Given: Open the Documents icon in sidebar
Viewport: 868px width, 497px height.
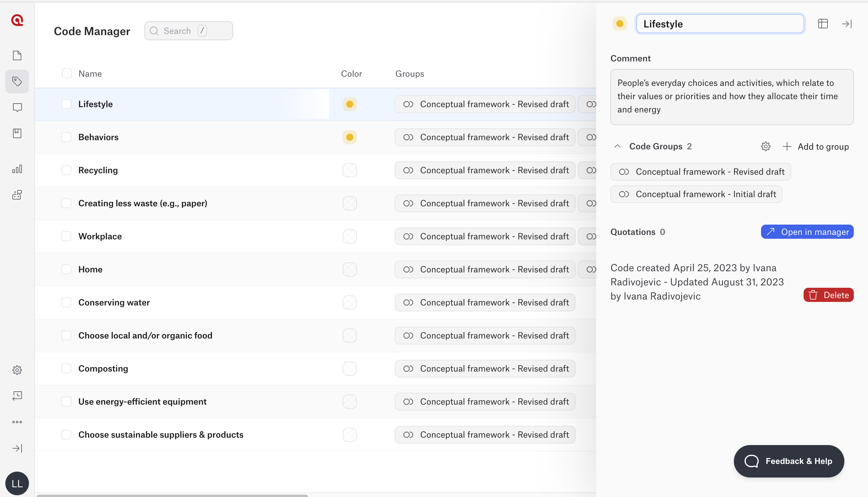Looking at the screenshot, I should tap(17, 55).
